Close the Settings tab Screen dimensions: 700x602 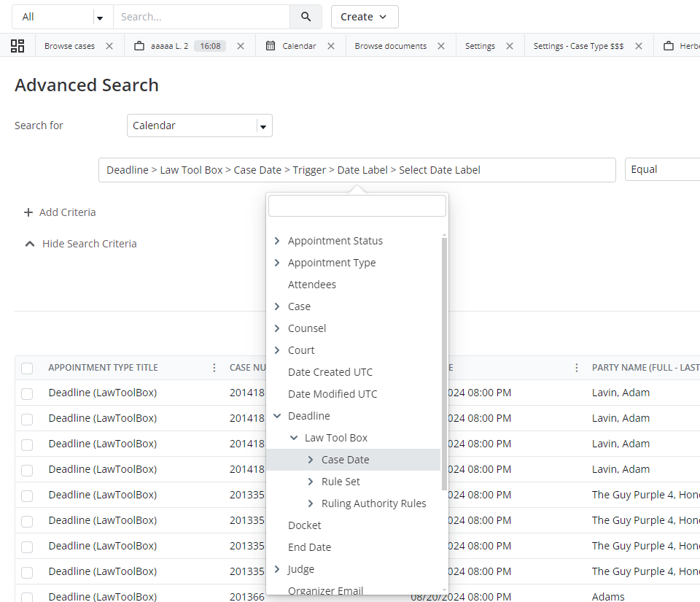tap(510, 46)
